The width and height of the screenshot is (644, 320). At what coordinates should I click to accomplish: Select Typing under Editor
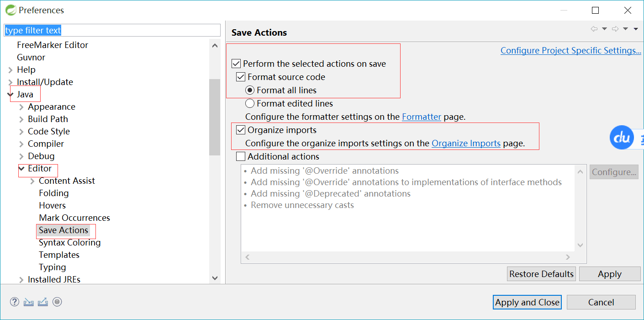pyautogui.click(x=53, y=267)
